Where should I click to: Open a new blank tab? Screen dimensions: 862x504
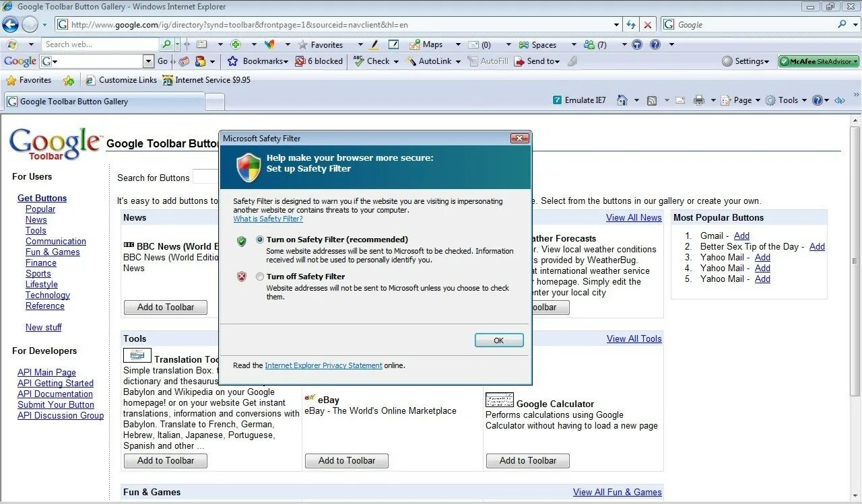click(215, 102)
